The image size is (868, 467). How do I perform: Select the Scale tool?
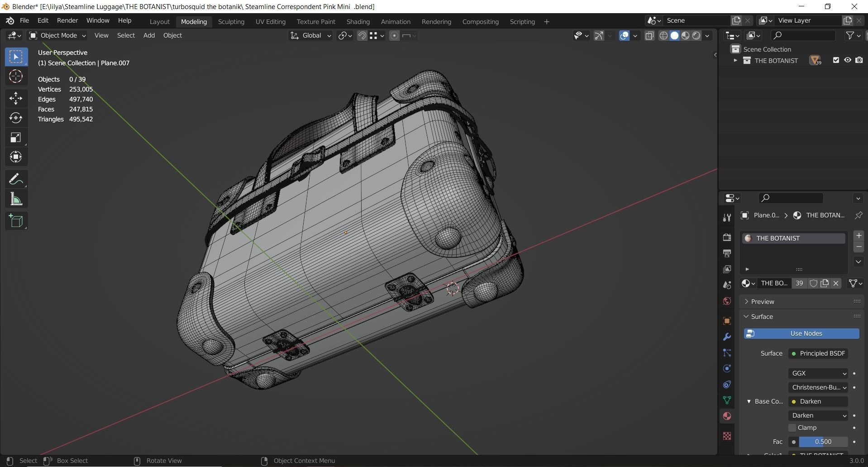(x=16, y=138)
